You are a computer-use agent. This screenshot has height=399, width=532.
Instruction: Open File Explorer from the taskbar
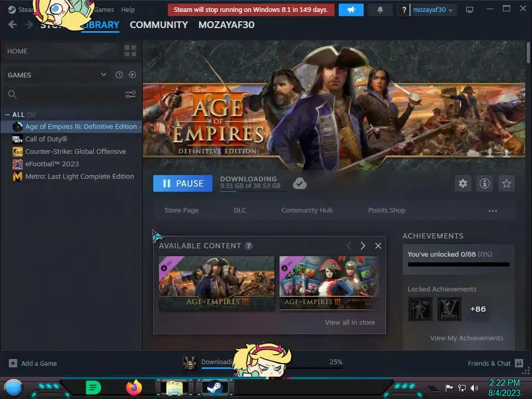(x=175, y=388)
